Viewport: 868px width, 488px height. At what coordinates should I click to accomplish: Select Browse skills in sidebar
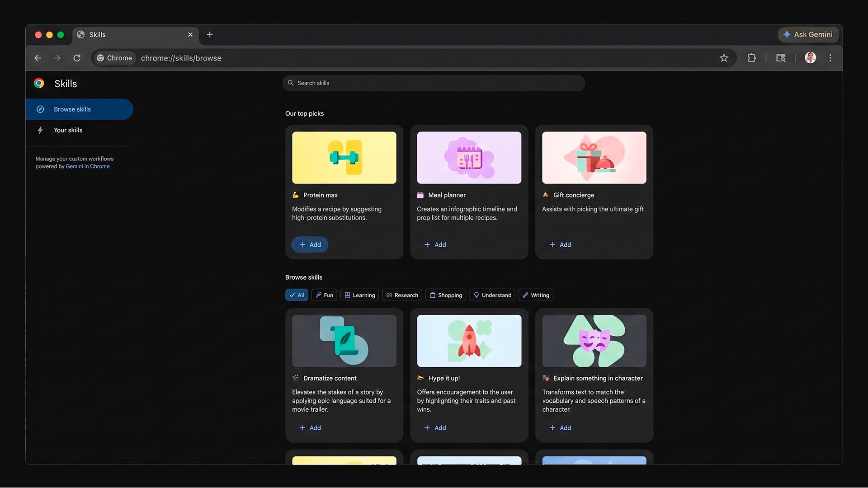(x=72, y=109)
